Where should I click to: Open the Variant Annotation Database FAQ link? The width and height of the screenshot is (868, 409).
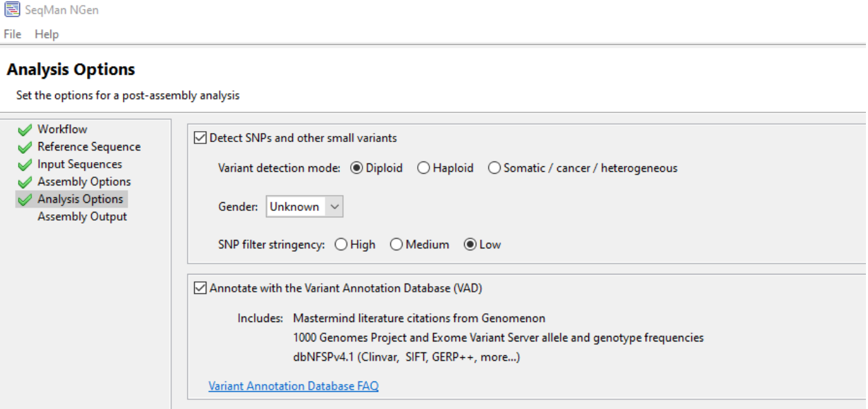click(293, 386)
